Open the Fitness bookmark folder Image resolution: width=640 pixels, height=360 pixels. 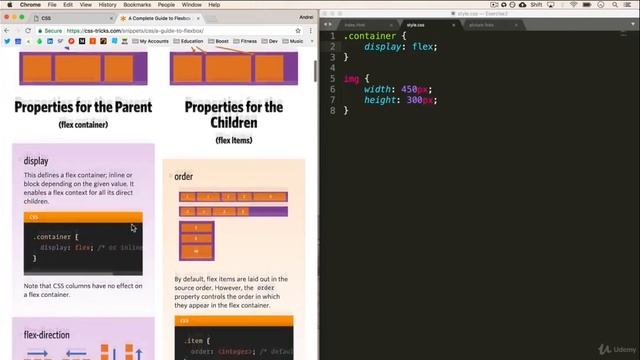click(x=245, y=41)
